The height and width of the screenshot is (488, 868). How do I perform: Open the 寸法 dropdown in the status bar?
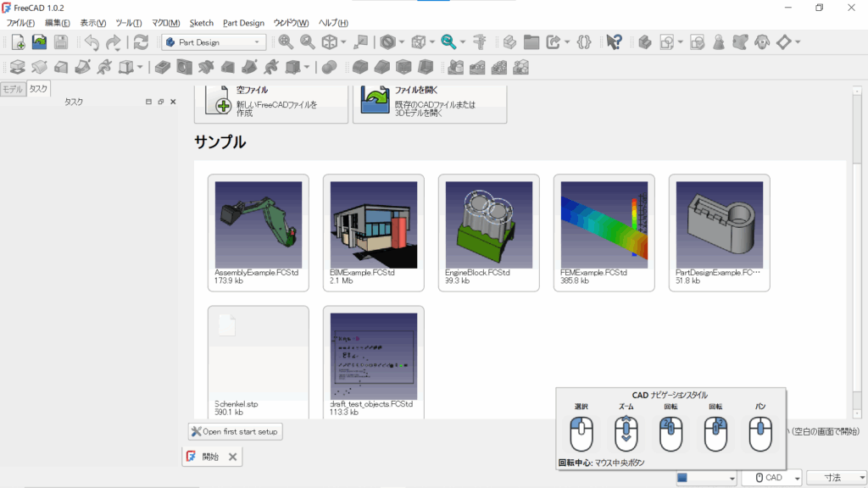click(x=837, y=477)
